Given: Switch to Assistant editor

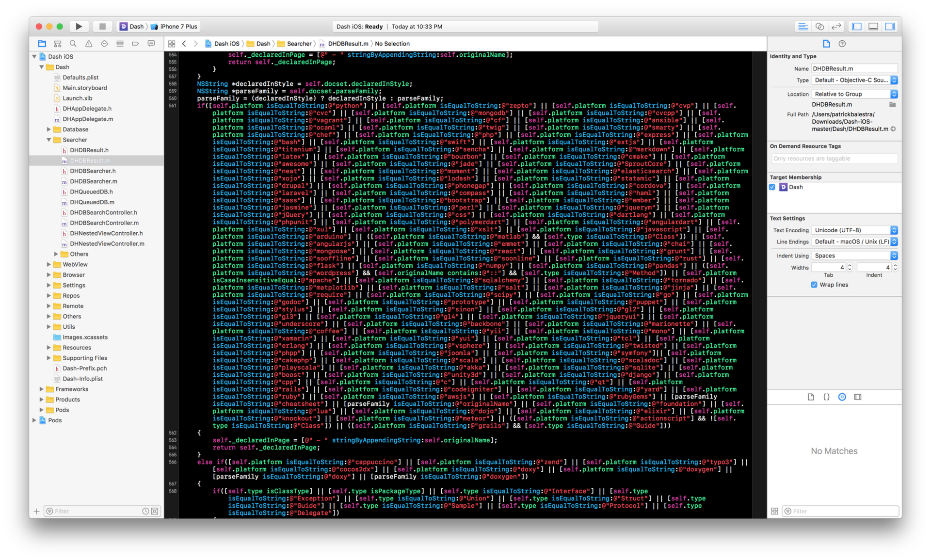Looking at the screenshot, I should [x=819, y=27].
